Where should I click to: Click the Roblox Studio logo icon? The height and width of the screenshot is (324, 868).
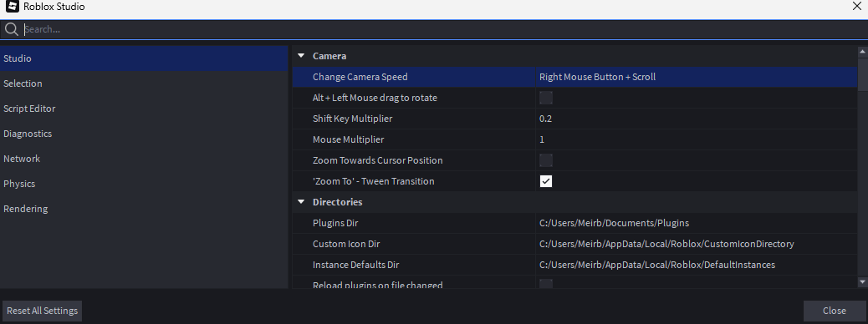pyautogui.click(x=13, y=8)
